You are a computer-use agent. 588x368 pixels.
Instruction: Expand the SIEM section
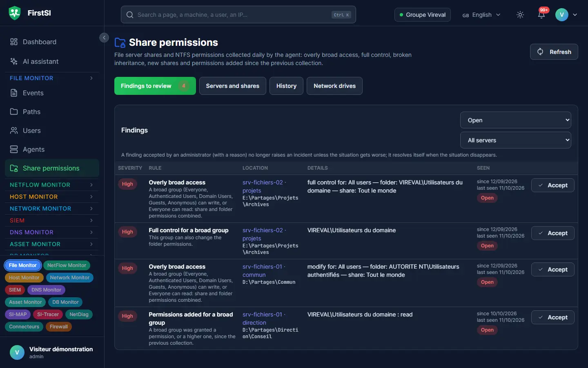(52, 220)
